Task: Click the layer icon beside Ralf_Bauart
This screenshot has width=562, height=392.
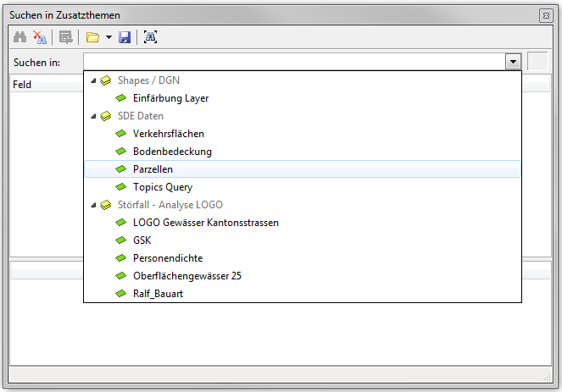Action: click(121, 294)
